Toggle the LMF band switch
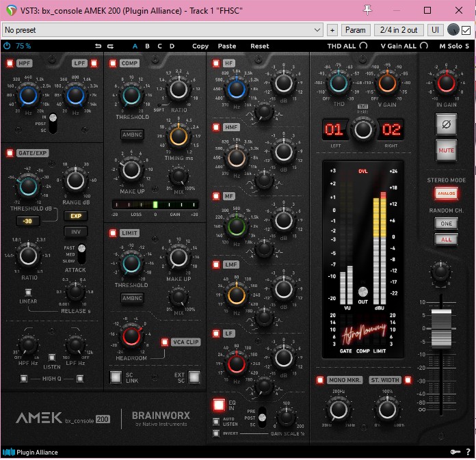 [x=216, y=265]
